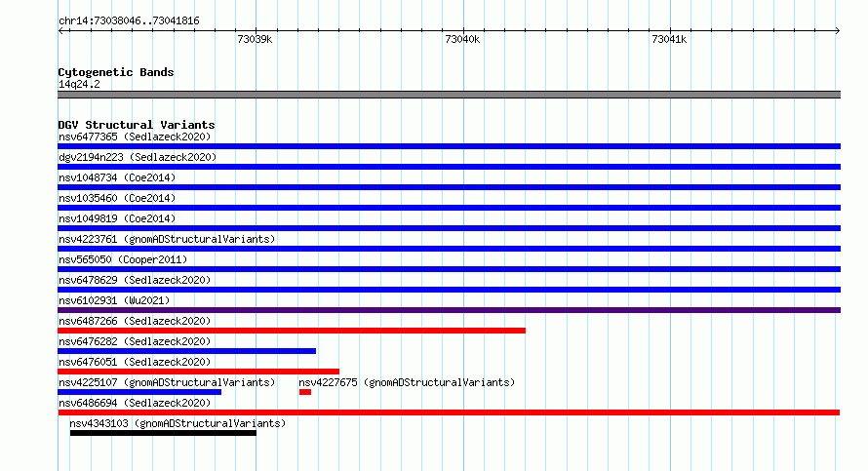This screenshot has width=868, height=471.
Task: Click the black nsv4343103 variant bar
Action: (163, 433)
